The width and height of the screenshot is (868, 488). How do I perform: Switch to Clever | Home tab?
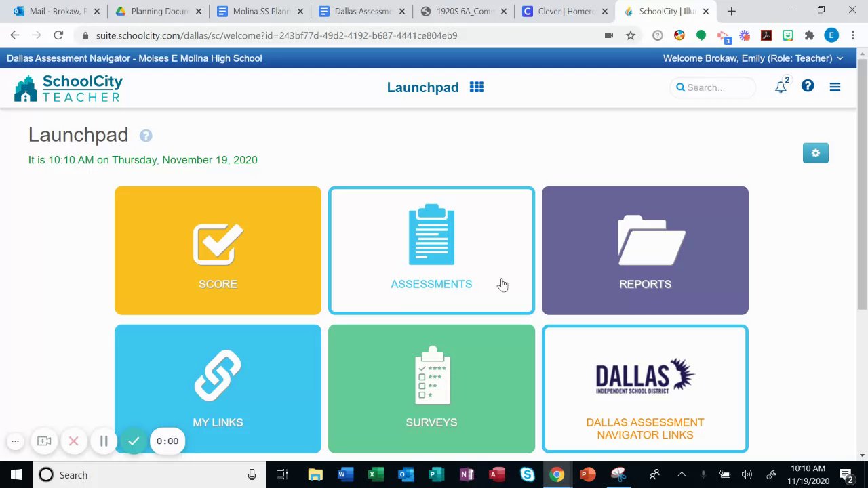(566, 12)
